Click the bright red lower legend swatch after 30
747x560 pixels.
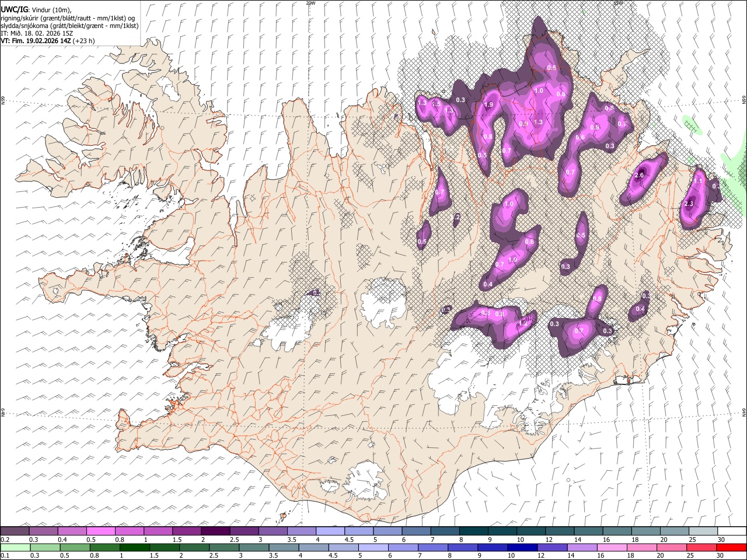[731, 548]
